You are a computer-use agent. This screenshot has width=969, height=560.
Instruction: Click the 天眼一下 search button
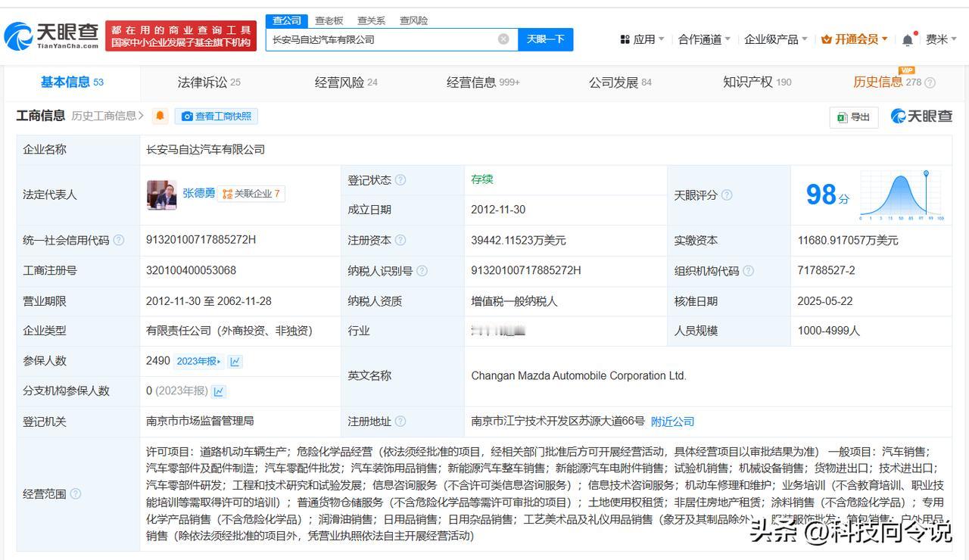(x=546, y=39)
